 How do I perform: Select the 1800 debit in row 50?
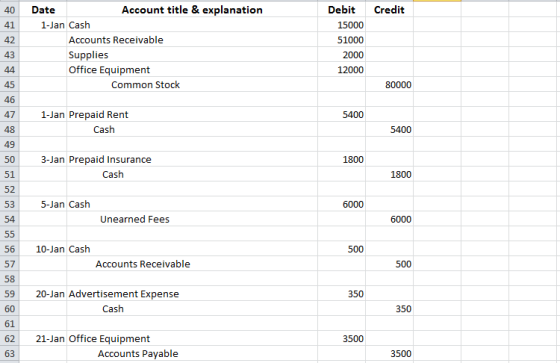(x=341, y=159)
